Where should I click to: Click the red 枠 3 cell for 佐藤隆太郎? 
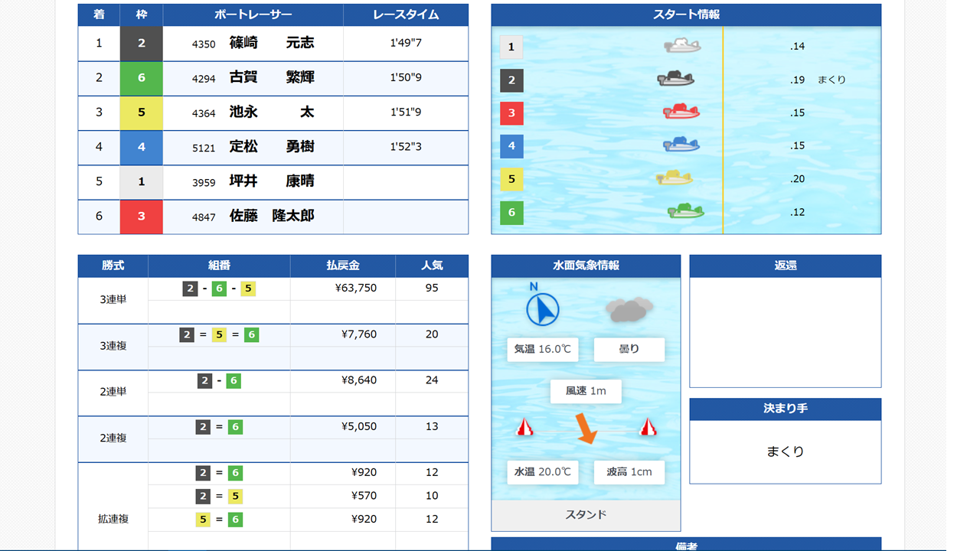click(x=142, y=217)
